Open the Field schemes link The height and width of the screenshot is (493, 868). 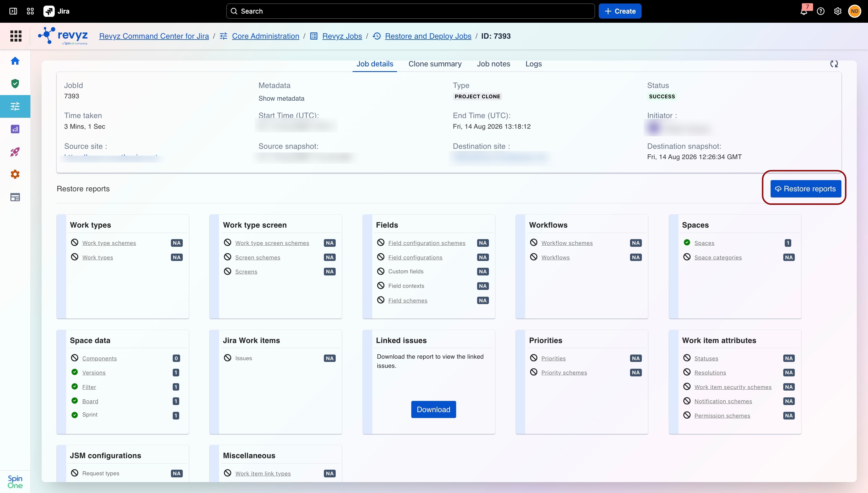[x=408, y=301]
